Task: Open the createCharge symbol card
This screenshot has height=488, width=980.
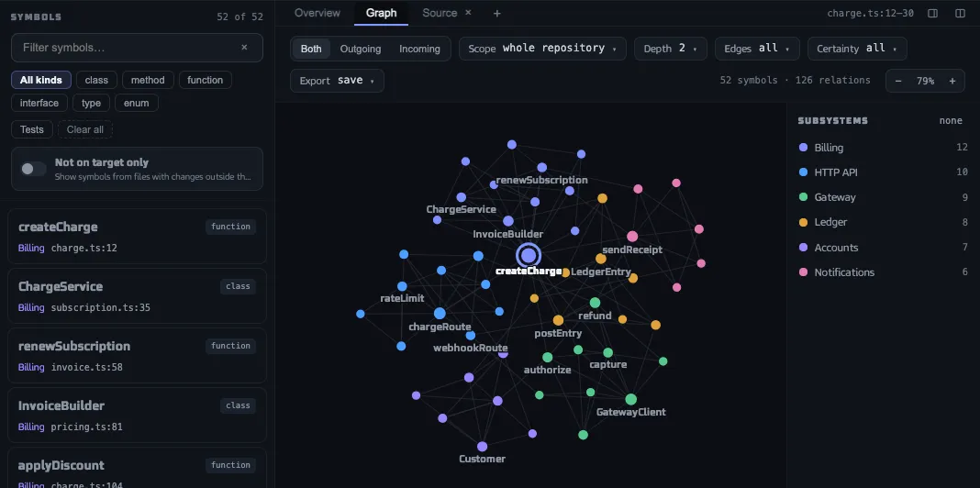Action: (137, 236)
